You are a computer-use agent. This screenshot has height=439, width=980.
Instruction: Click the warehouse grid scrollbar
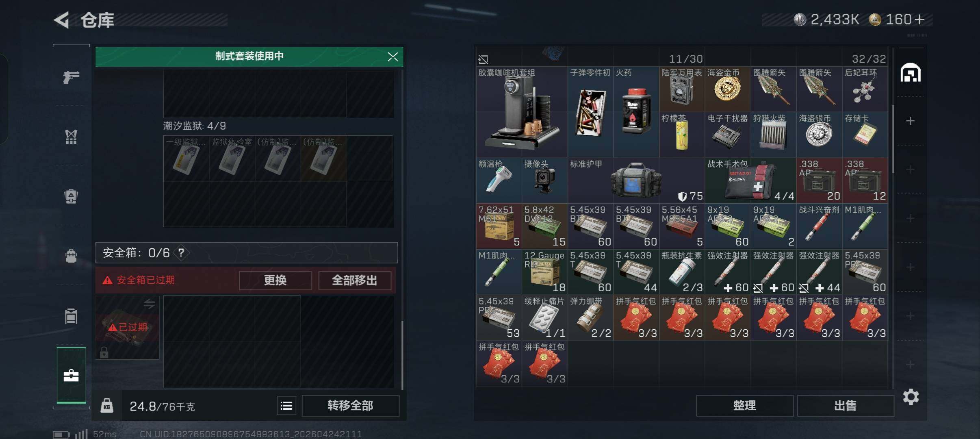[x=893, y=138]
